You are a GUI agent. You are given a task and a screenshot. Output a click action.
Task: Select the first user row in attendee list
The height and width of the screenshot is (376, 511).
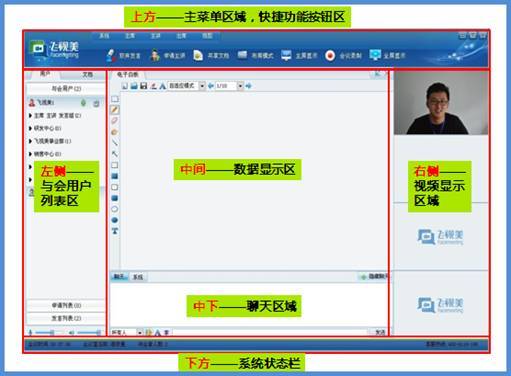click(65, 103)
